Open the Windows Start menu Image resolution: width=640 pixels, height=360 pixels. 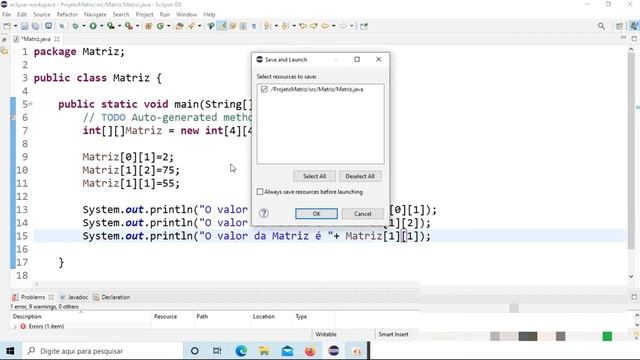[x=10, y=351]
